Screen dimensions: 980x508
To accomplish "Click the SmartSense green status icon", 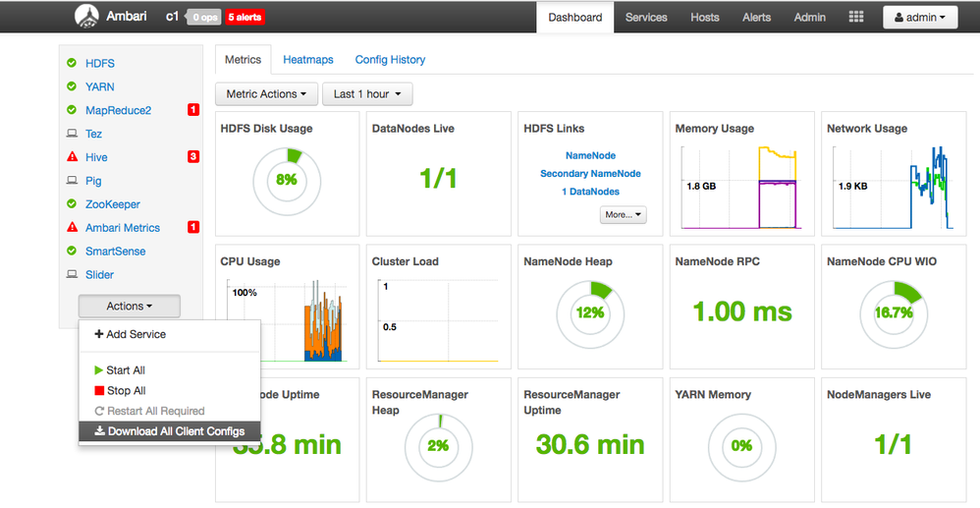I will tap(72, 251).
